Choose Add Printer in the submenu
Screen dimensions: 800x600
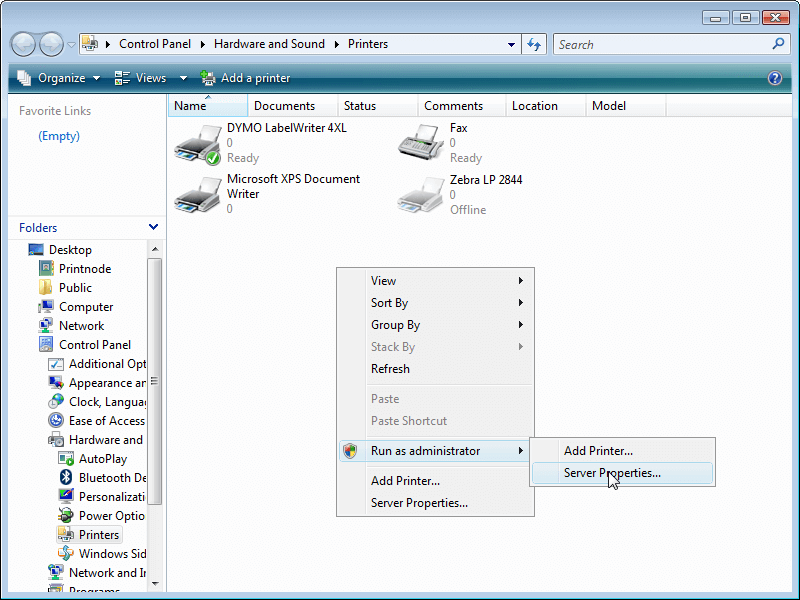coord(622,451)
